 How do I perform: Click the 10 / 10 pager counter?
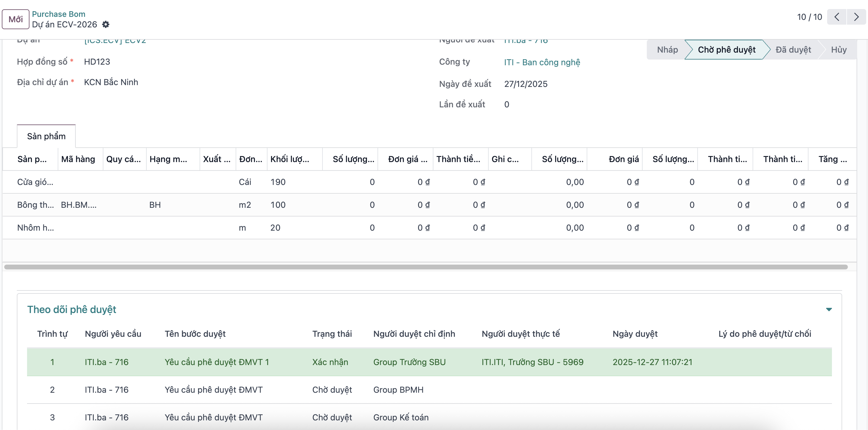coord(809,17)
